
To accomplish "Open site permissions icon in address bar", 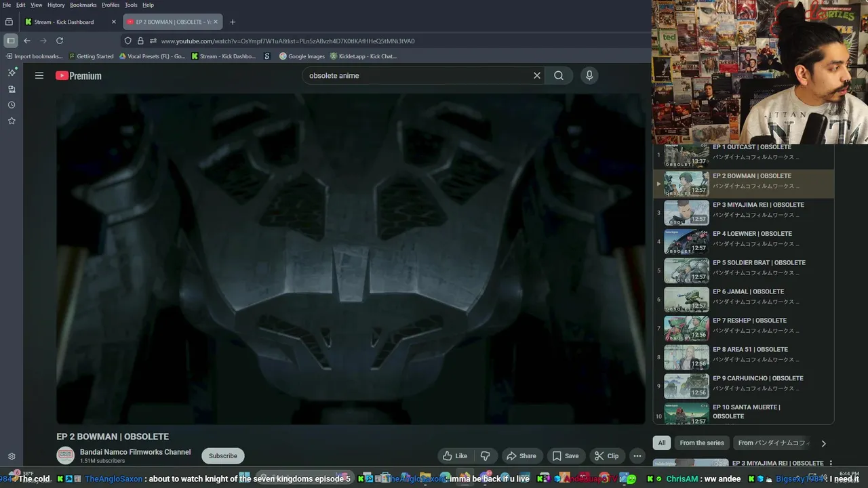I will click(153, 41).
